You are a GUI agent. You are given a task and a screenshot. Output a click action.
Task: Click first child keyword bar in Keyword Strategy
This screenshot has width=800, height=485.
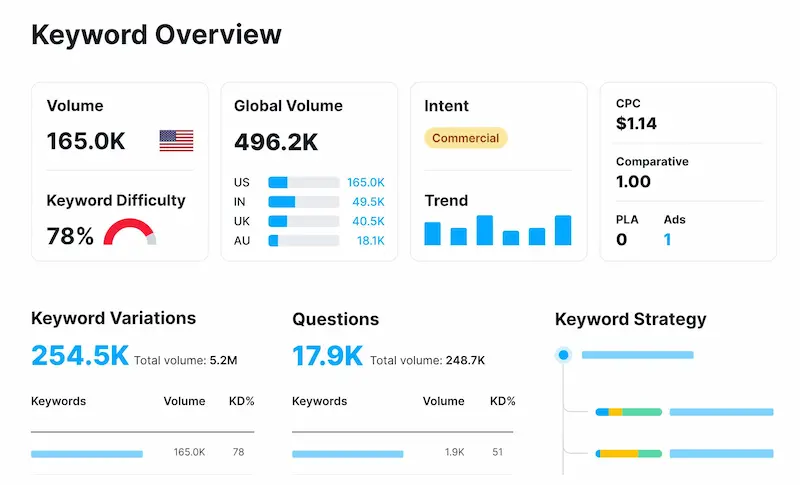click(721, 412)
